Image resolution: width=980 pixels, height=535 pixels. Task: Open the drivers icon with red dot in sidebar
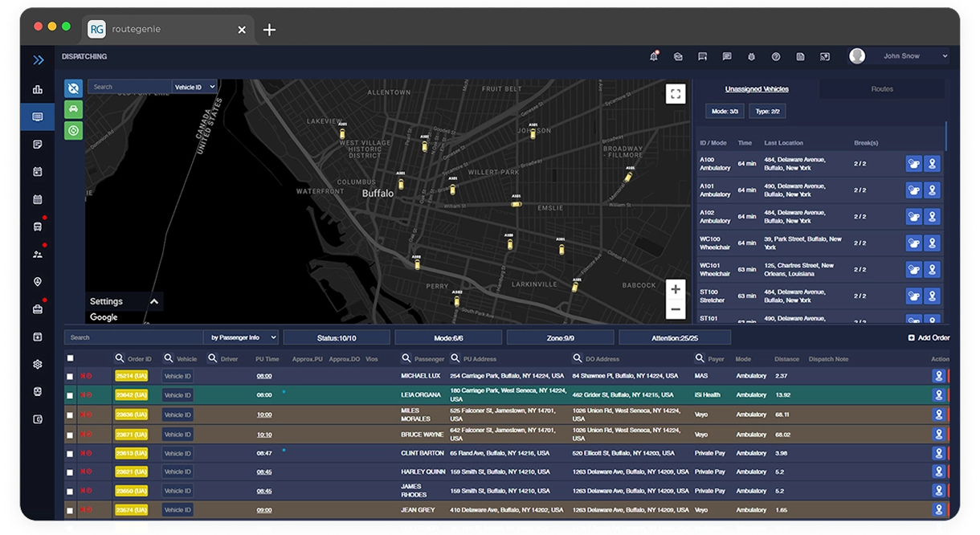tap(37, 255)
